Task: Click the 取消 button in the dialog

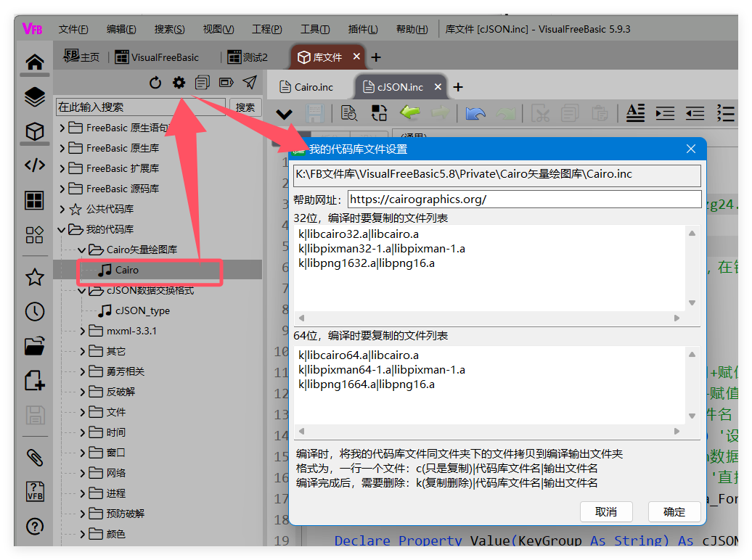Action: [606, 511]
